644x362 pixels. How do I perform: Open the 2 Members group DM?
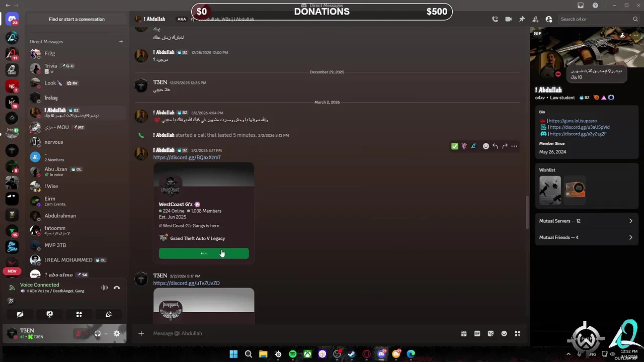(77, 157)
